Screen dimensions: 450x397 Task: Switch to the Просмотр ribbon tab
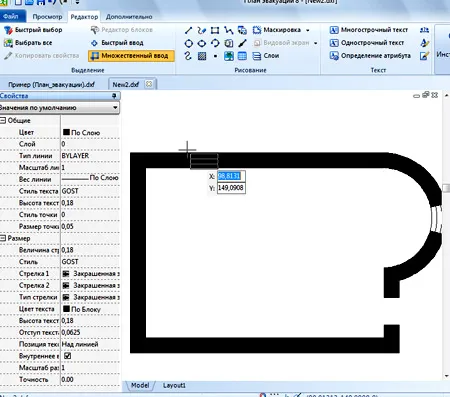[47, 17]
